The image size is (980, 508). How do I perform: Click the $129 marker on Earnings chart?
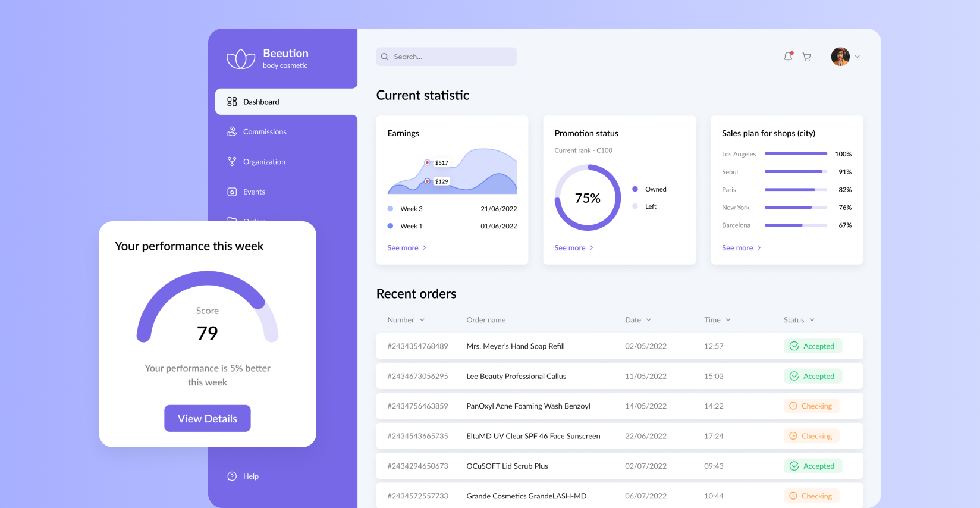point(427,181)
